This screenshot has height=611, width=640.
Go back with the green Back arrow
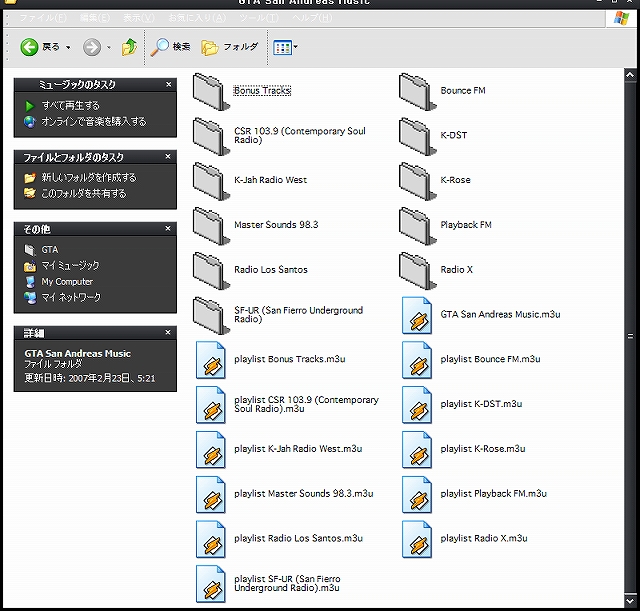(29, 47)
